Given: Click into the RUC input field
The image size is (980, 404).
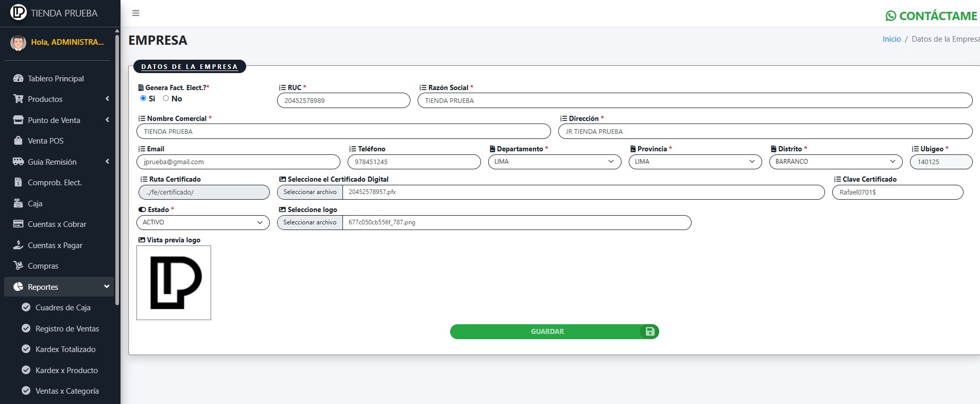Looking at the screenshot, I should tap(343, 101).
